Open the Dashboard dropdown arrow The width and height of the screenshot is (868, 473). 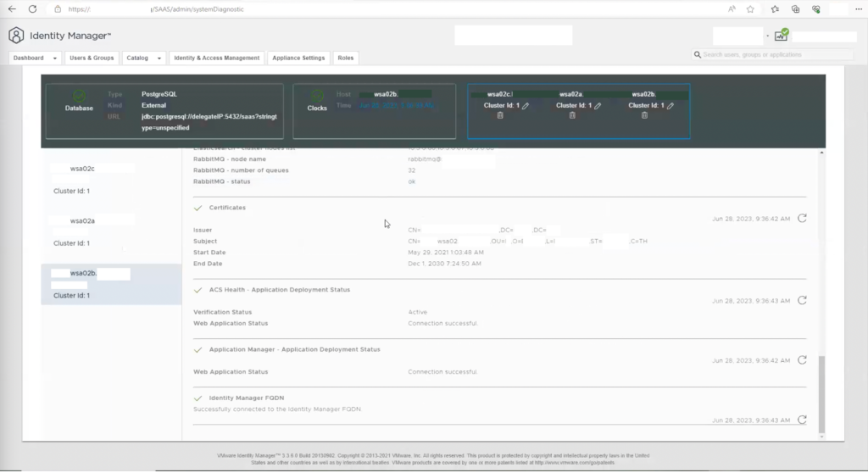[x=55, y=58]
